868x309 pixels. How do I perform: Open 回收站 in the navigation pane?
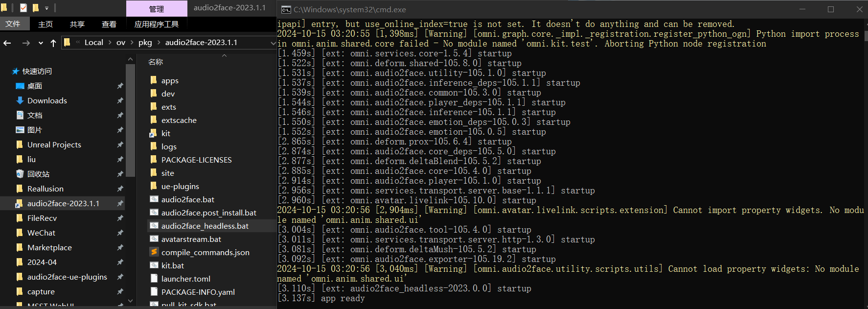point(38,174)
